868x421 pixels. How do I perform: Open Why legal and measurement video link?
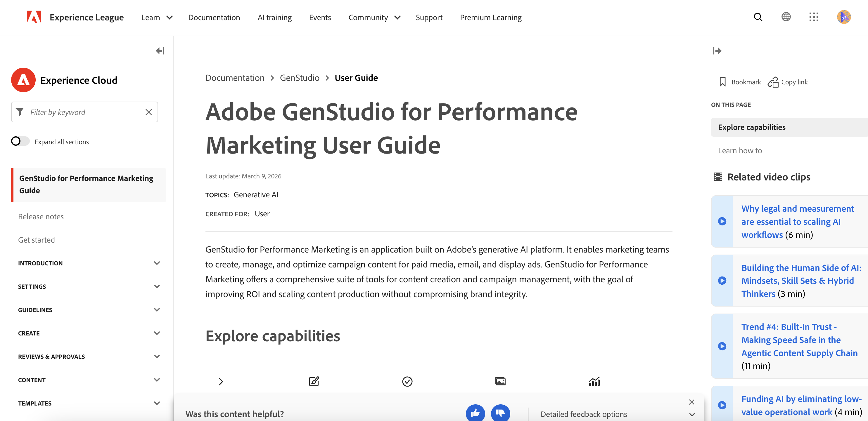[x=797, y=221]
